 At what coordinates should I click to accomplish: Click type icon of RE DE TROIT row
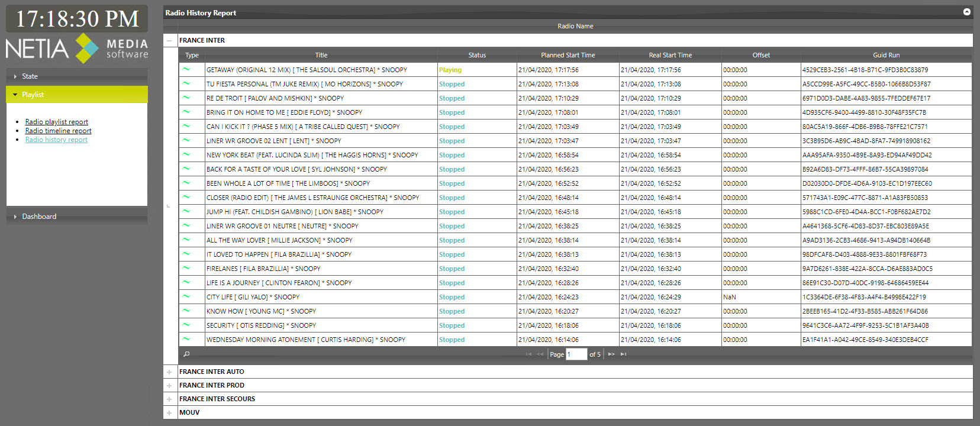point(186,98)
